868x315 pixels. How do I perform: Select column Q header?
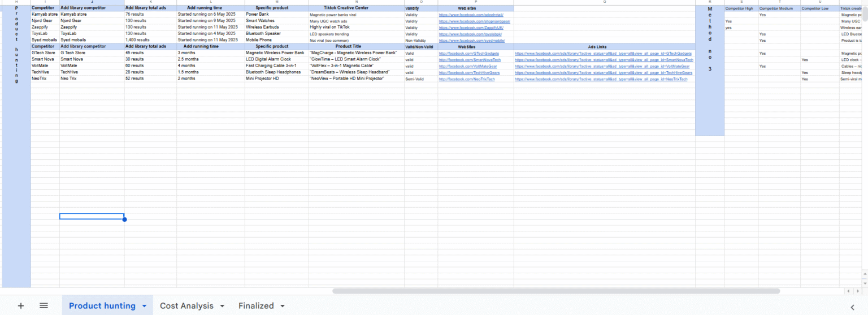coord(604,2)
